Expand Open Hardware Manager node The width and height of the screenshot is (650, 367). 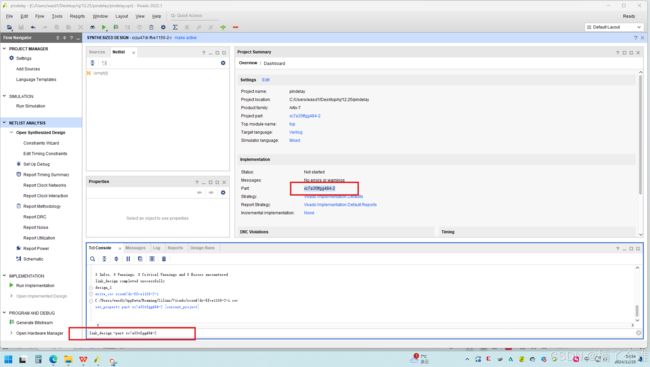12,333
